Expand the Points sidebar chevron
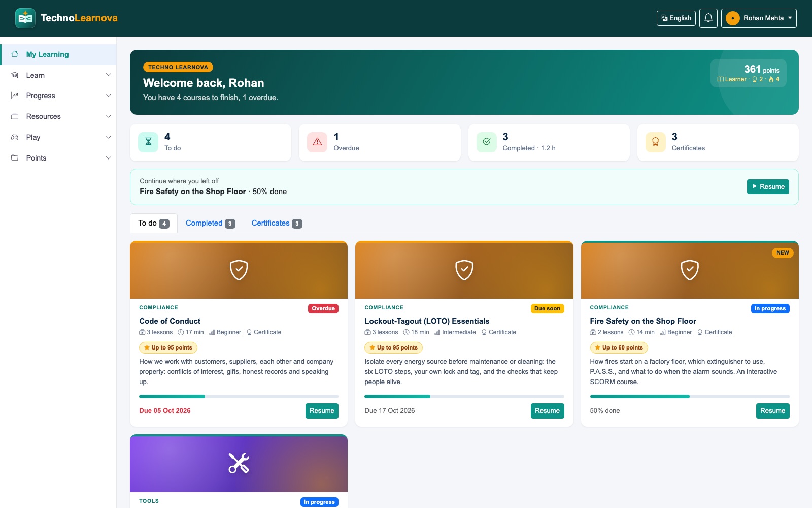The height and width of the screenshot is (508, 812). click(x=108, y=158)
